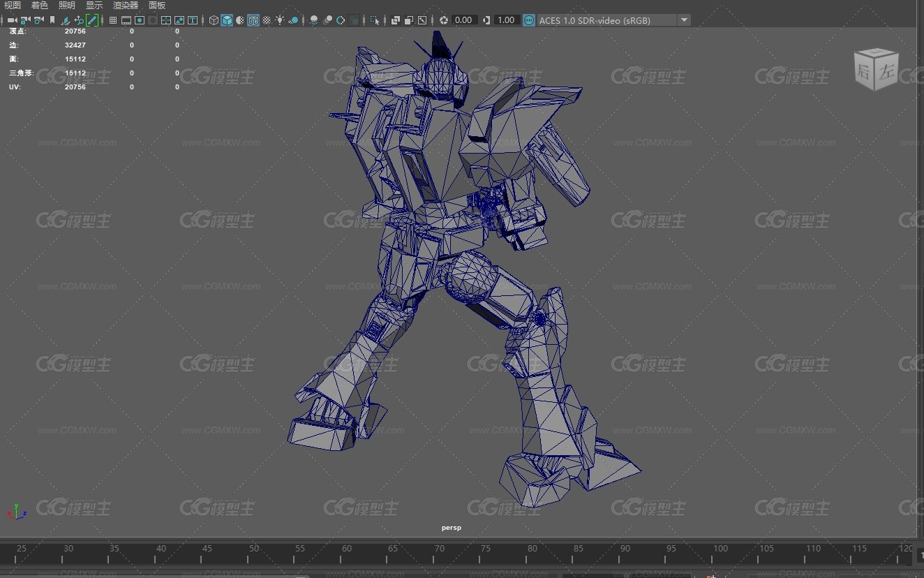The height and width of the screenshot is (578, 924).
Task: Open the 照明 (Lighting) panel menu
Action: pos(67,6)
